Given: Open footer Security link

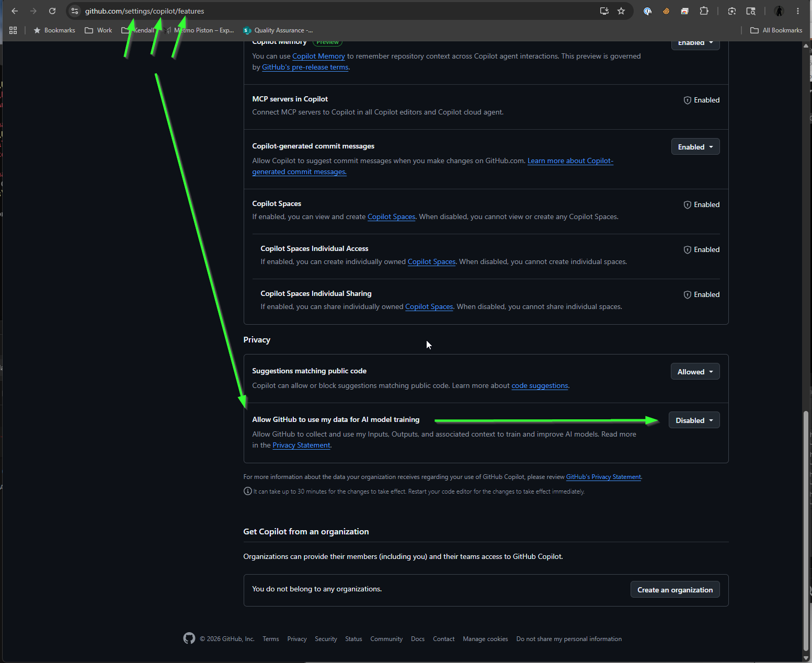Looking at the screenshot, I should [326, 639].
